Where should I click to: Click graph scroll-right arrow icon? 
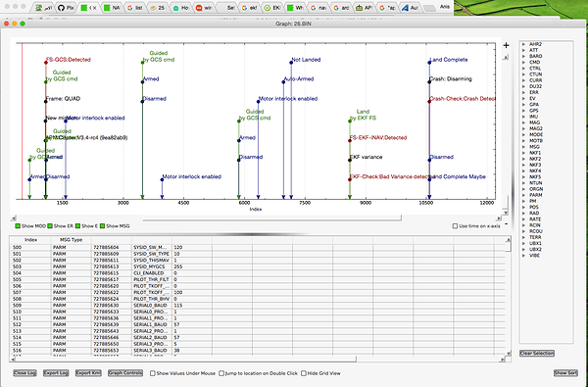click(x=499, y=218)
